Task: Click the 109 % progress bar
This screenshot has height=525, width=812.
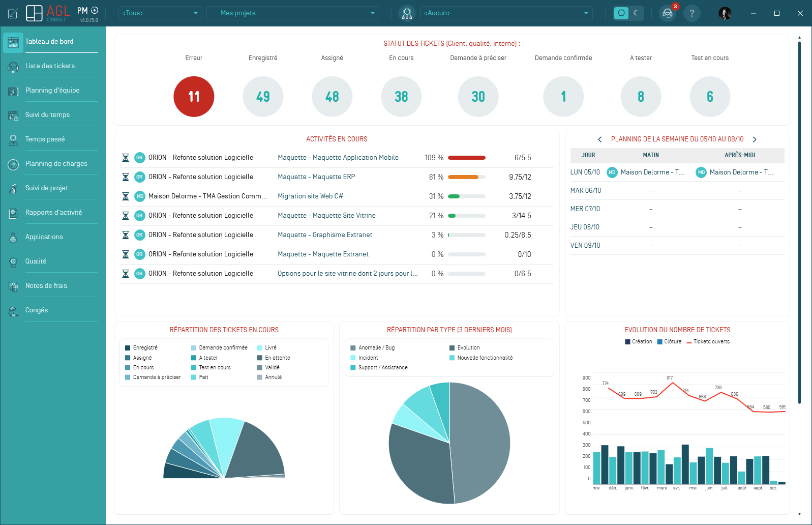Action: pos(467,158)
